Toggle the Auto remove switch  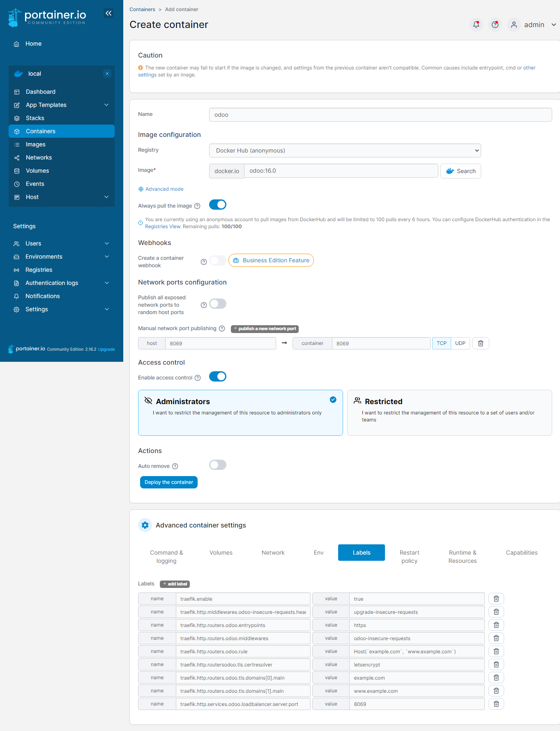pos(218,465)
